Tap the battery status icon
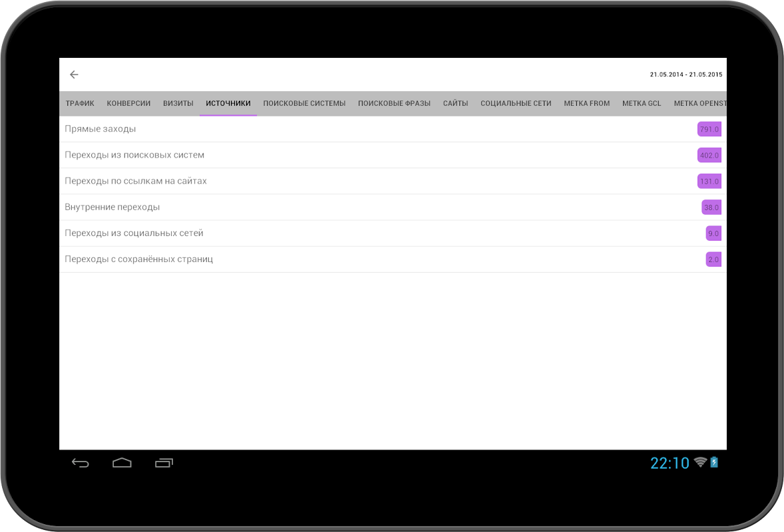 click(714, 463)
